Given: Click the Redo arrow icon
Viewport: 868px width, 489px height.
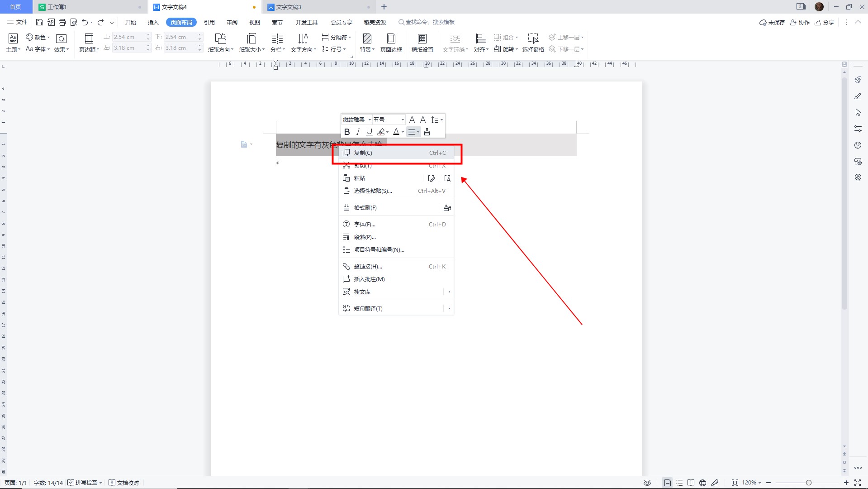Looking at the screenshot, I should (100, 22).
